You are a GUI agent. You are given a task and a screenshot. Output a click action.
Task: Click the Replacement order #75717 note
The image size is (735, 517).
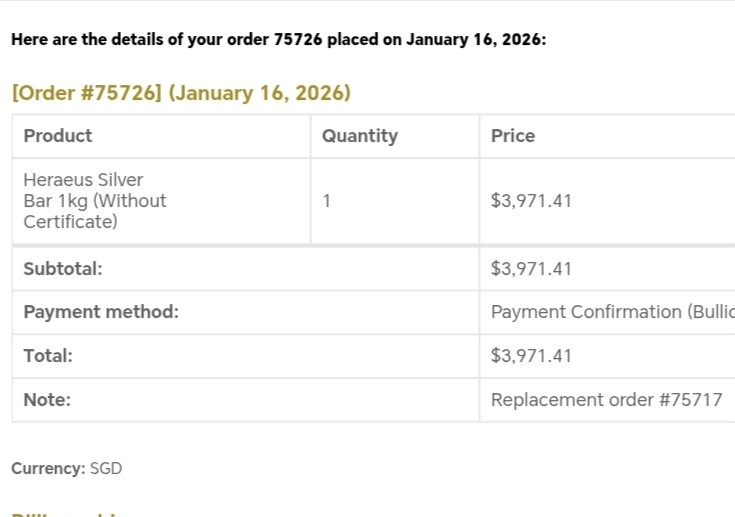[x=606, y=400]
